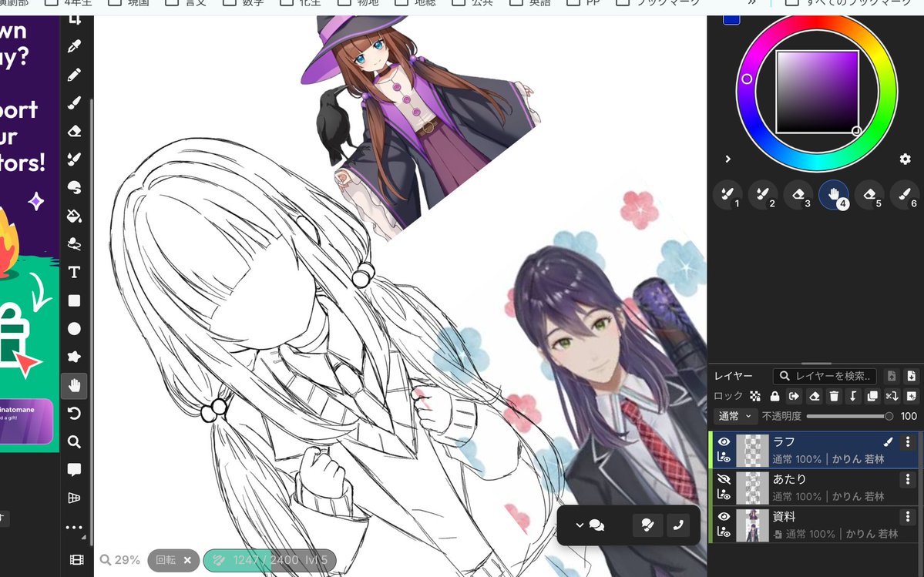Select the Paint Bucket fill tool
Image resolution: width=924 pixels, height=577 pixels.
click(74, 216)
